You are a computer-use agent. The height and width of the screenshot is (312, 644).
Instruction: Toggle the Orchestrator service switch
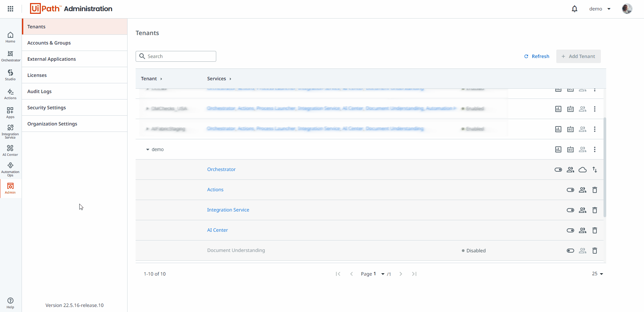pos(558,170)
